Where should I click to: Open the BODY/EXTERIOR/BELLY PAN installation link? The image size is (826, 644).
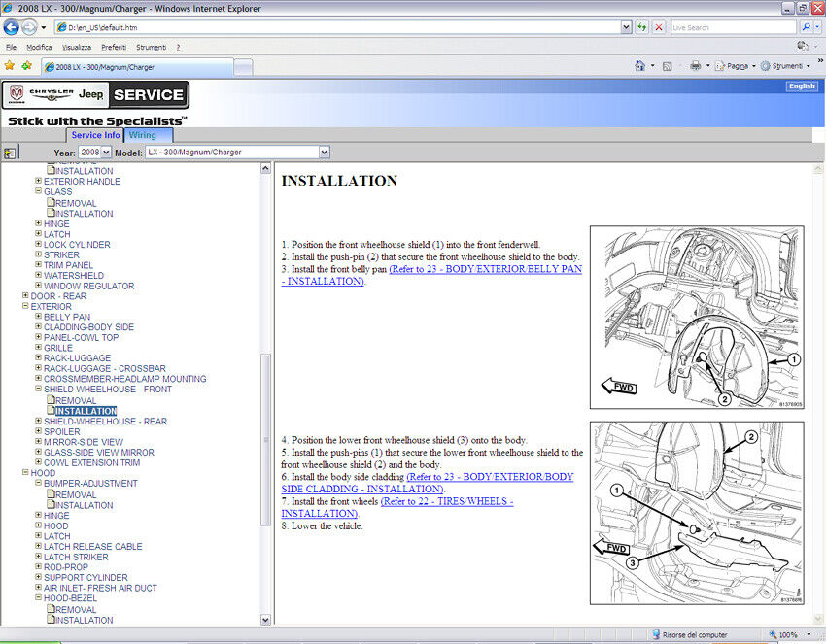(x=485, y=269)
